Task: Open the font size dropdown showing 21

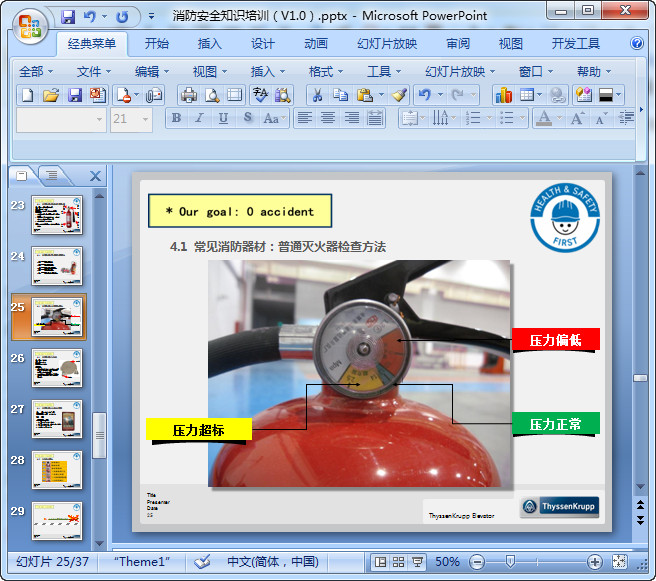Action: (145, 119)
